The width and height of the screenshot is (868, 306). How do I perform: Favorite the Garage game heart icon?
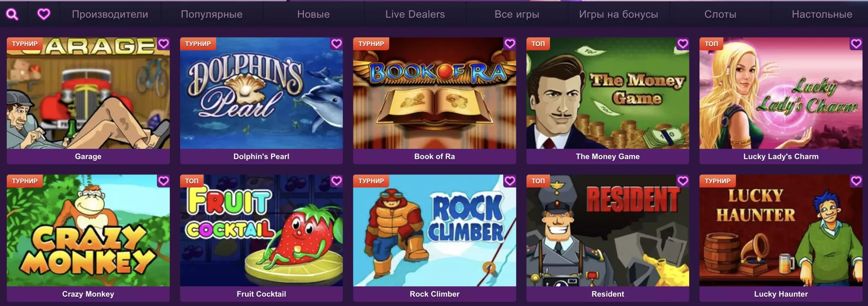163,44
